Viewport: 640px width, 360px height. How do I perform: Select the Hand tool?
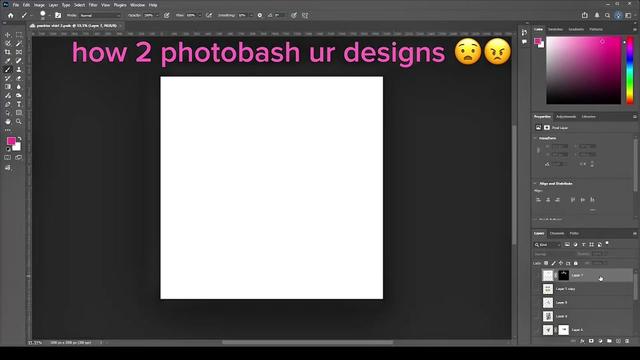click(8, 122)
